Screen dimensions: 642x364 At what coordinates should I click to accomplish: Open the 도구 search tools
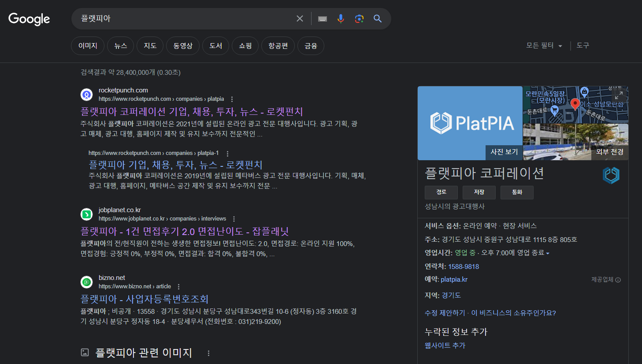[583, 45]
